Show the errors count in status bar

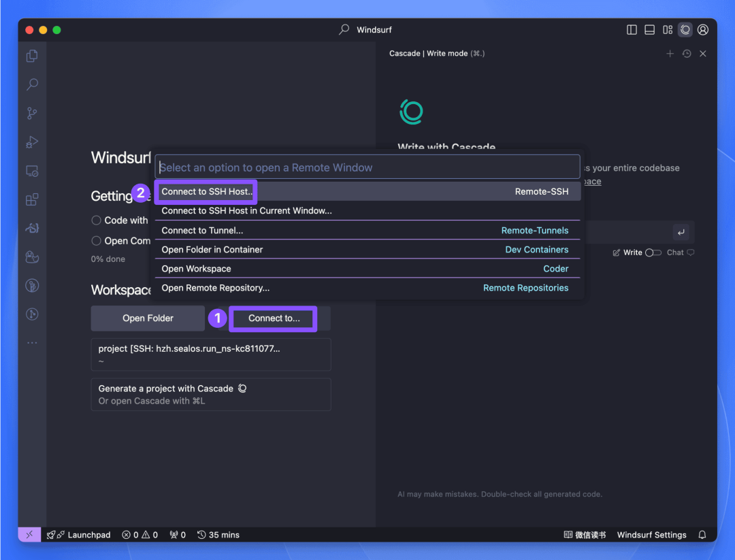pyautogui.click(x=130, y=535)
